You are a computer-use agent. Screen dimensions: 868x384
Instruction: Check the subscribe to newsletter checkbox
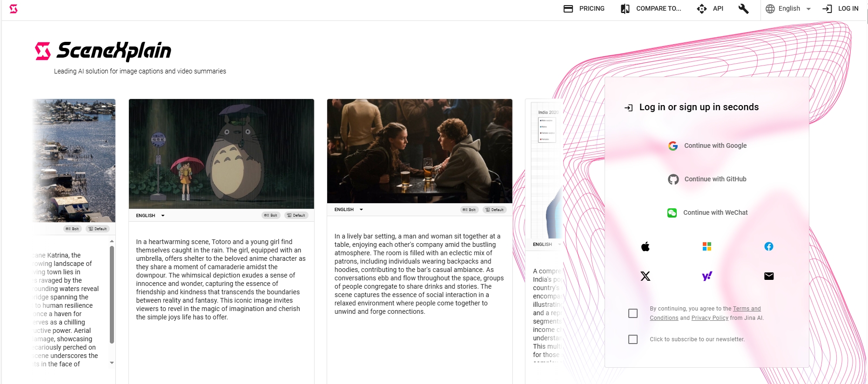pos(633,339)
